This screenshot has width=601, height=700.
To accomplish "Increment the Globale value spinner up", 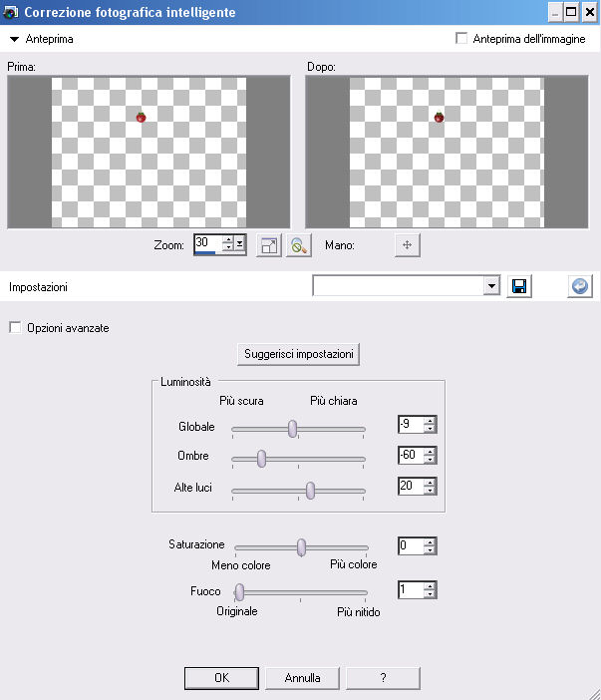I will tap(430, 420).
